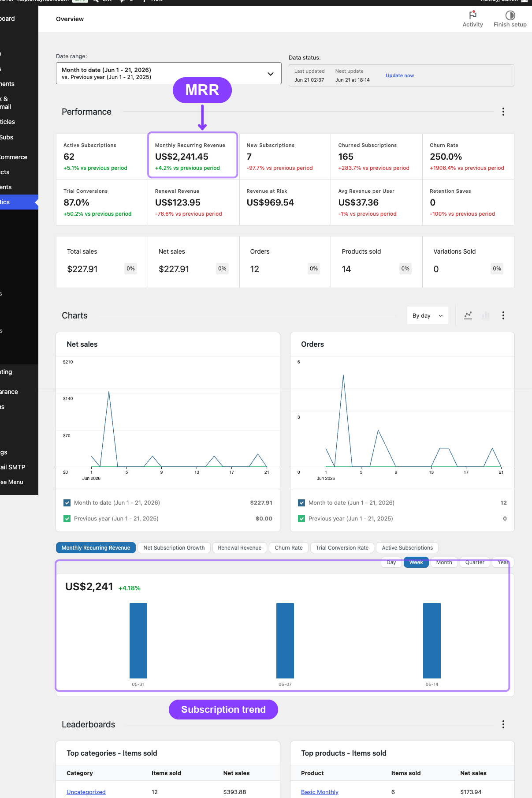Open the Activity flag icon panel
The height and width of the screenshot is (798, 532).
(472, 15)
